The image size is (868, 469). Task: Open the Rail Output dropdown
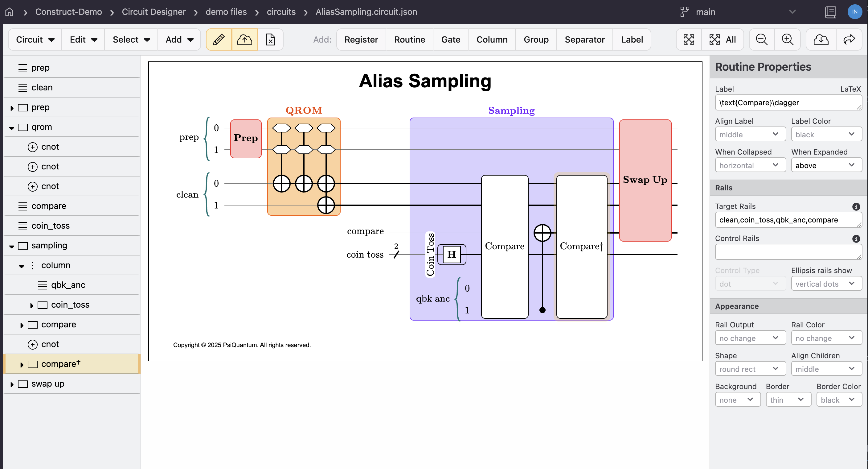coord(750,338)
